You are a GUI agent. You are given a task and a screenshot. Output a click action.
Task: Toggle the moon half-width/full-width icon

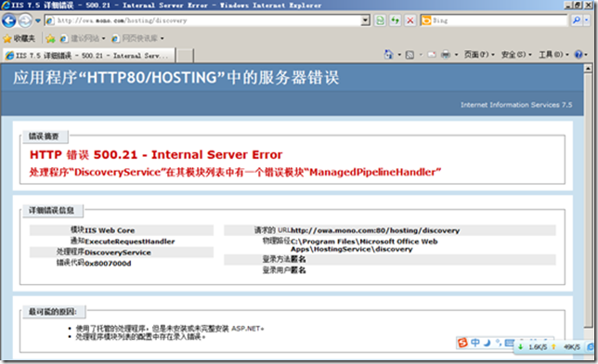click(487, 343)
